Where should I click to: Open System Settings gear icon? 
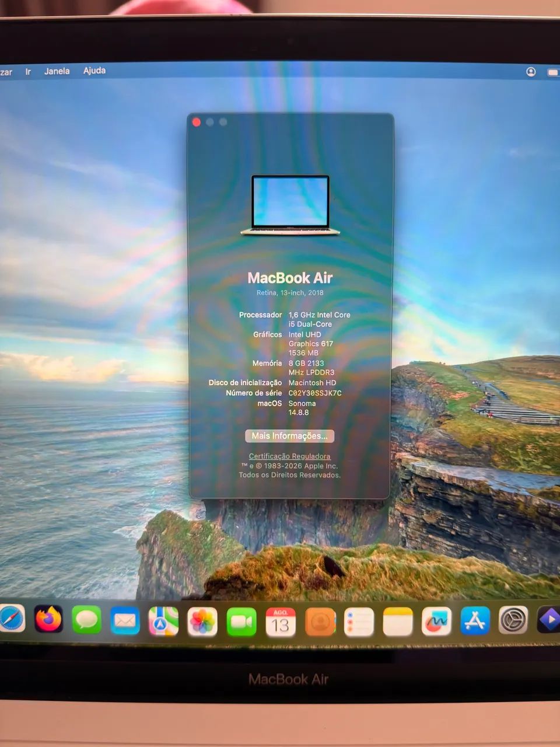513,620
